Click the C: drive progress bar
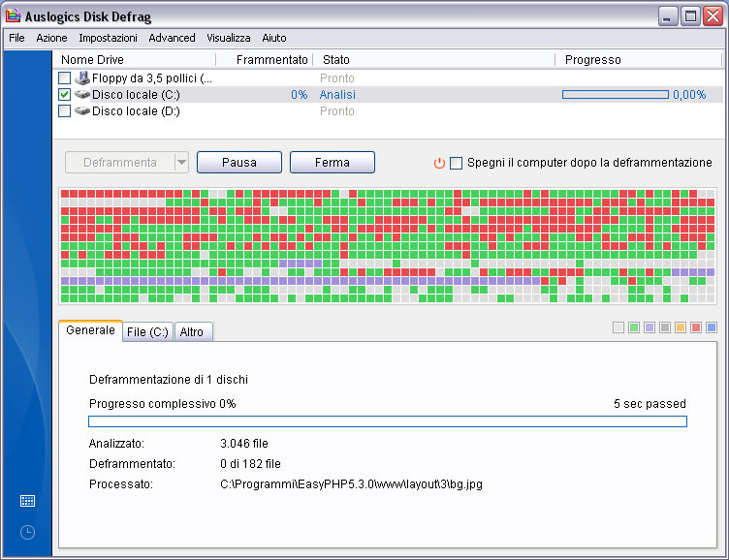 coord(616,94)
